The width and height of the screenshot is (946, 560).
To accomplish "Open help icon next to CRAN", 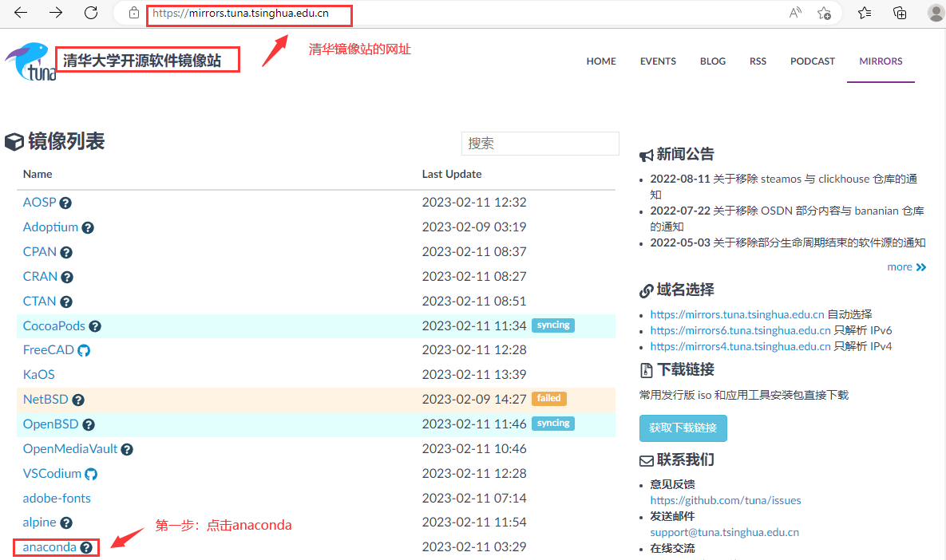I will pyautogui.click(x=67, y=278).
